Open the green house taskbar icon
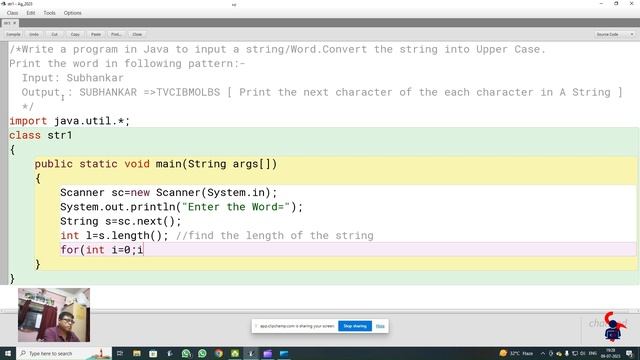Image resolution: width=640 pixels, height=360 pixels. coord(235,353)
